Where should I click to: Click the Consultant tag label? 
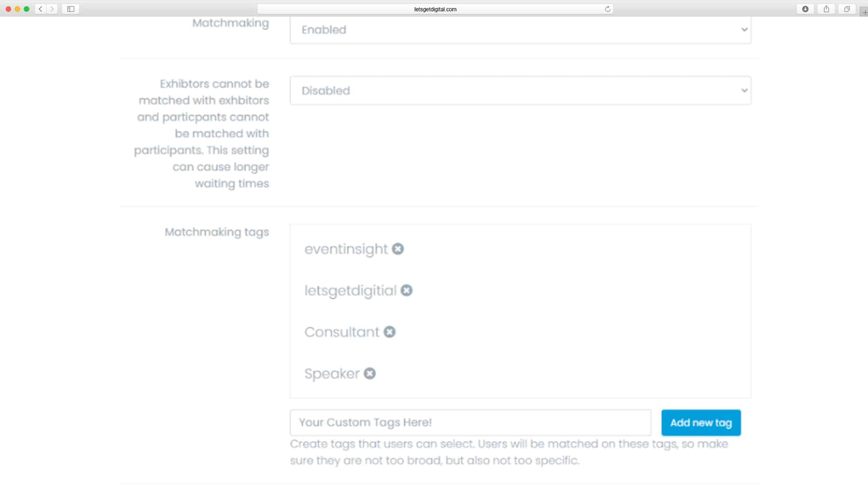[x=342, y=332]
